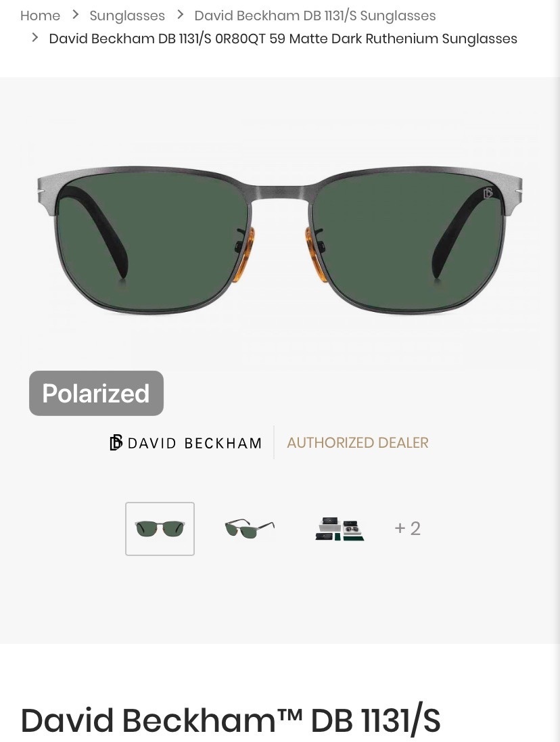Click the chevron before the product breadcrumb
The width and height of the screenshot is (560, 742).
pos(34,37)
